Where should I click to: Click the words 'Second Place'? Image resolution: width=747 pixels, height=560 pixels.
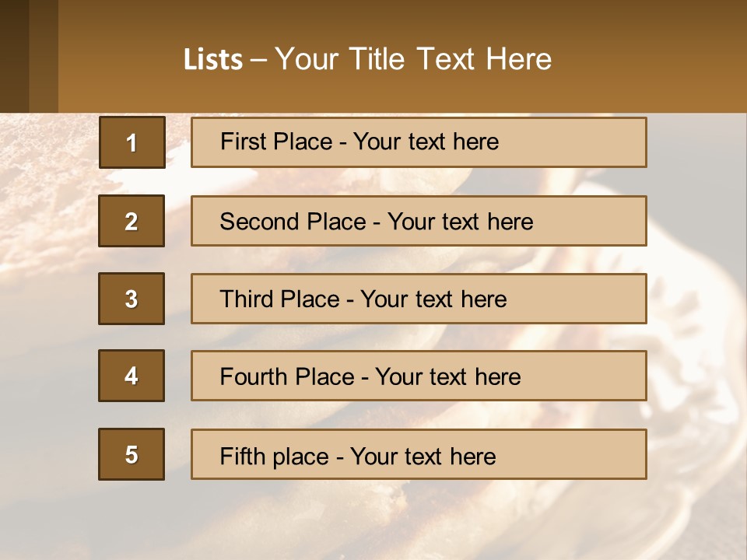(293, 222)
